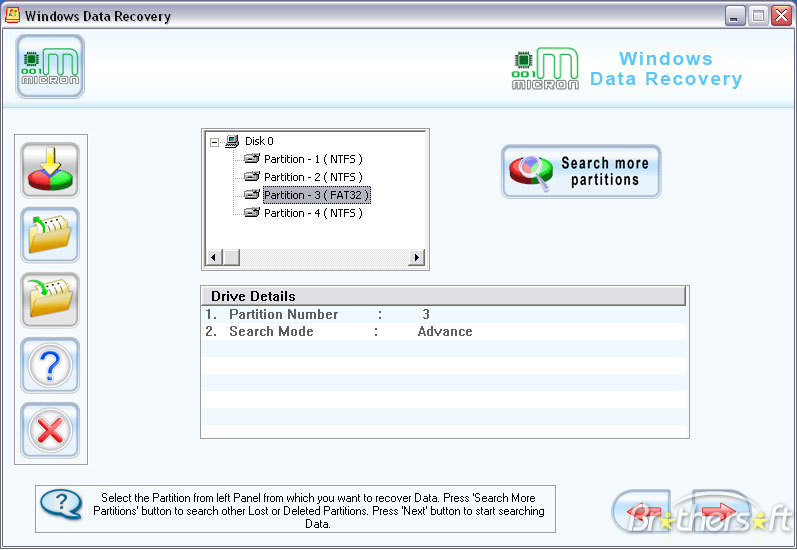The image size is (797, 550).
Task: Click the Back red left arrow button
Action: click(x=641, y=511)
